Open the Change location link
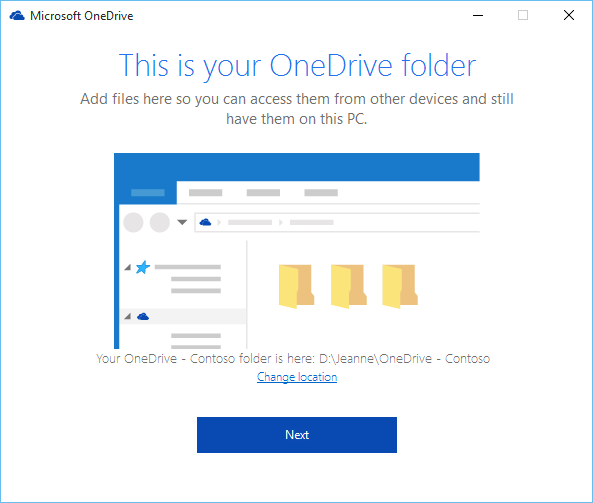 click(x=297, y=377)
